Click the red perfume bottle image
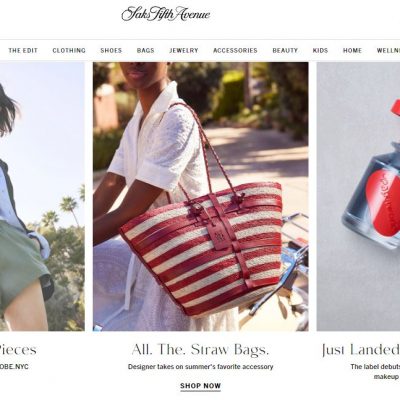This screenshot has width=400, height=400. [358, 196]
